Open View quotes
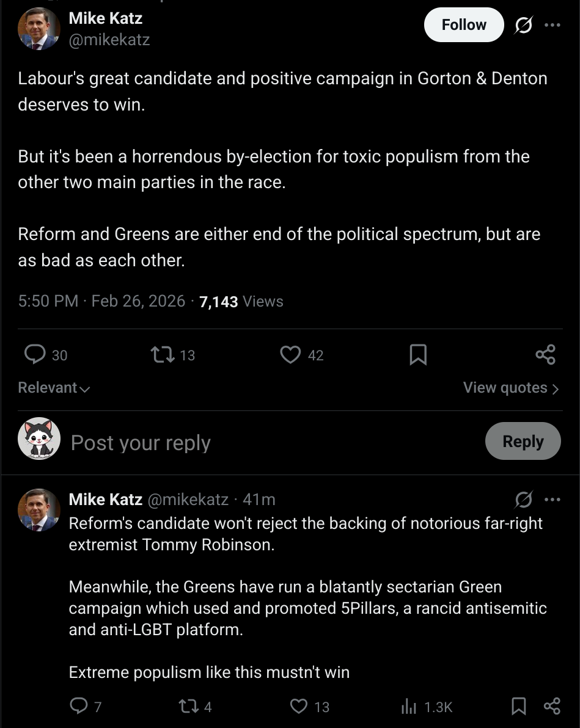The height and width of the screenshot is (728, 580). coord(511,388)
